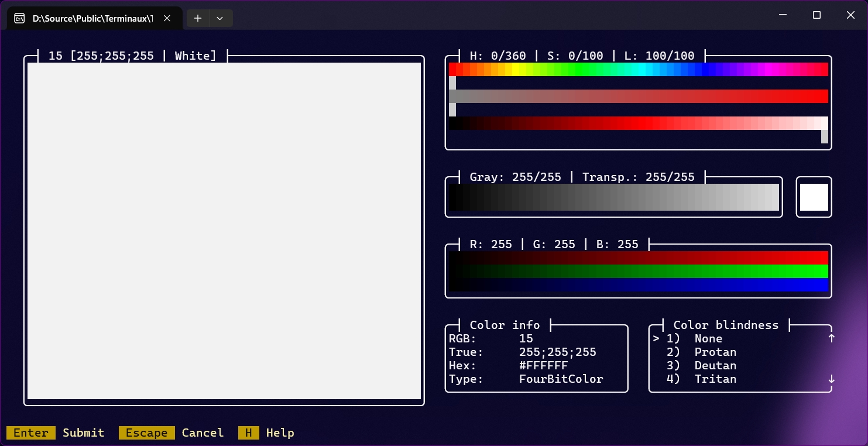Screen dimensions: 868x446
Task: Select the Protan color blindness option
Action: coord(715,352)
